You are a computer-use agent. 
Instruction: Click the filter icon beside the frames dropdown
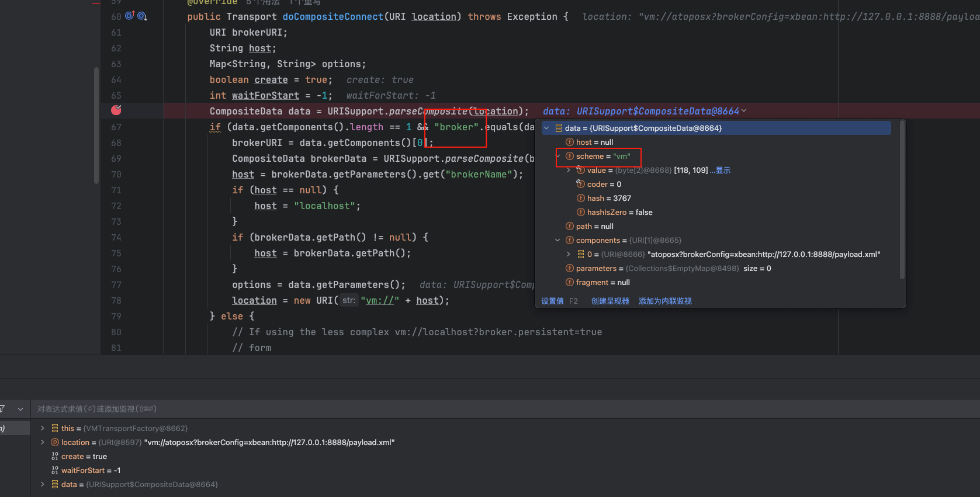pos(2,409)
